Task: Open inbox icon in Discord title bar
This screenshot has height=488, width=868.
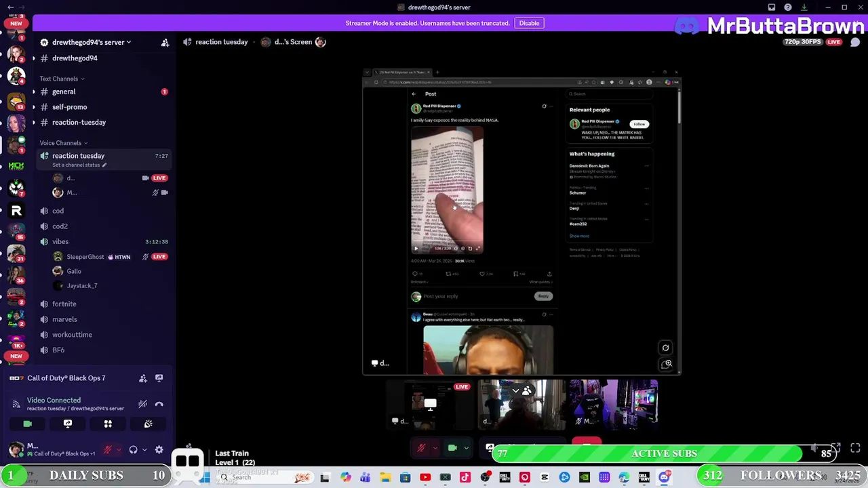Action: point(772,7)
